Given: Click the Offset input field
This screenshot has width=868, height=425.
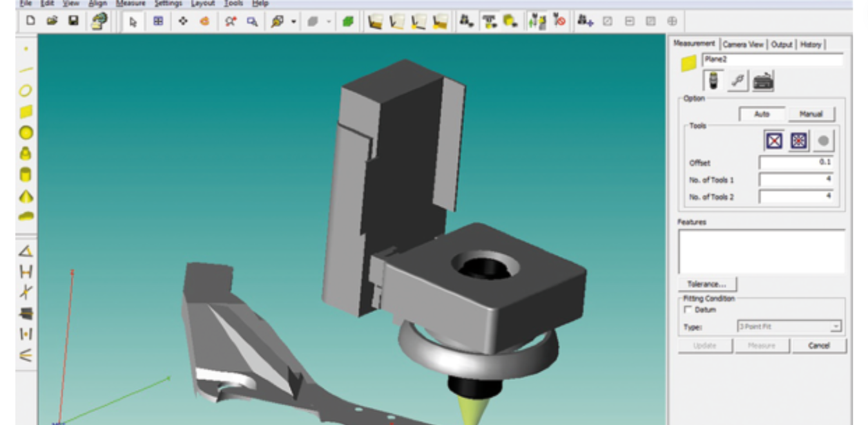Looking at the screenshot, I should coord(796,163).
